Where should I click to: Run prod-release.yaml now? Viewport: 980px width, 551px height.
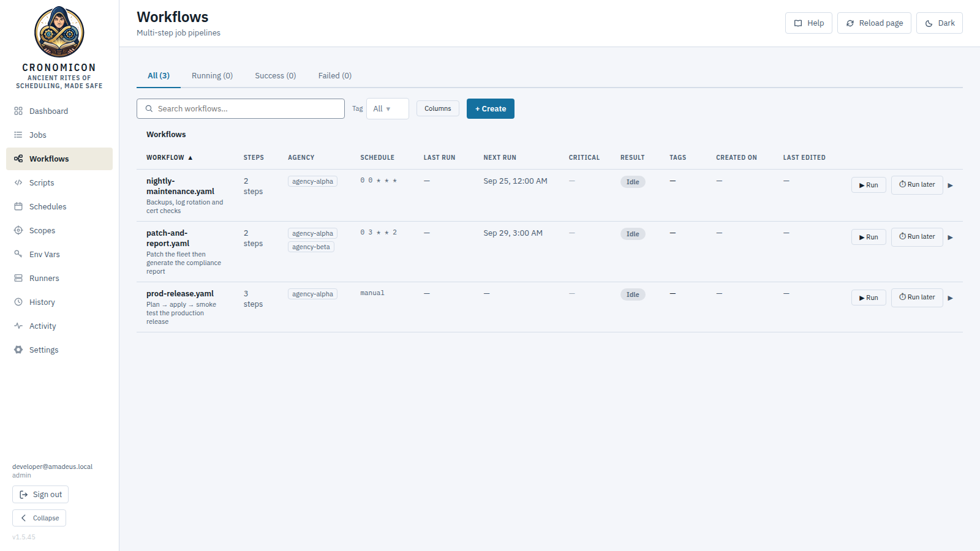869,298
